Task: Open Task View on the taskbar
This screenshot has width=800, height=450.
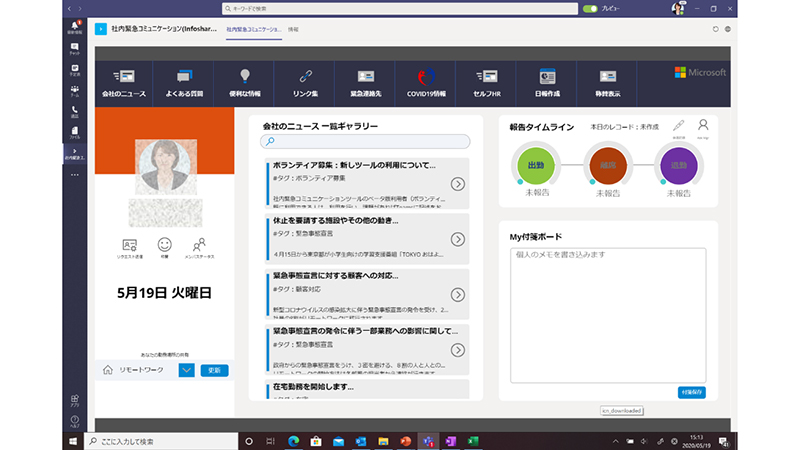Action: [271, 441]
